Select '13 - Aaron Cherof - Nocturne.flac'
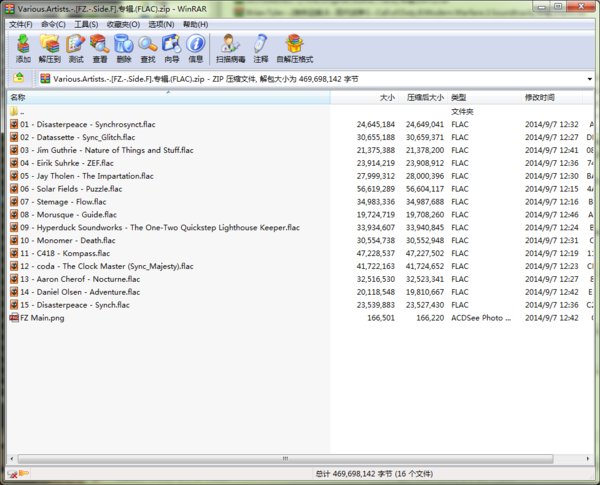This screenshot has width=600, height=485. [x=80, y=279]
